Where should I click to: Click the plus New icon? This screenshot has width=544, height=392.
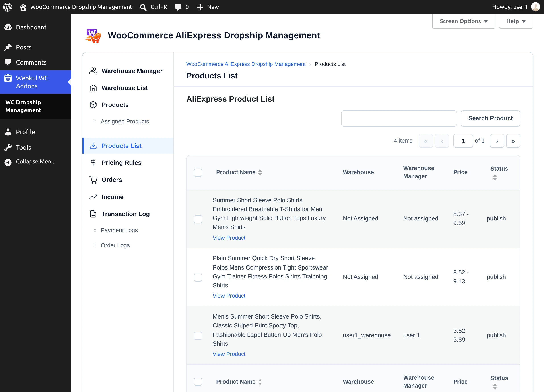200,7
